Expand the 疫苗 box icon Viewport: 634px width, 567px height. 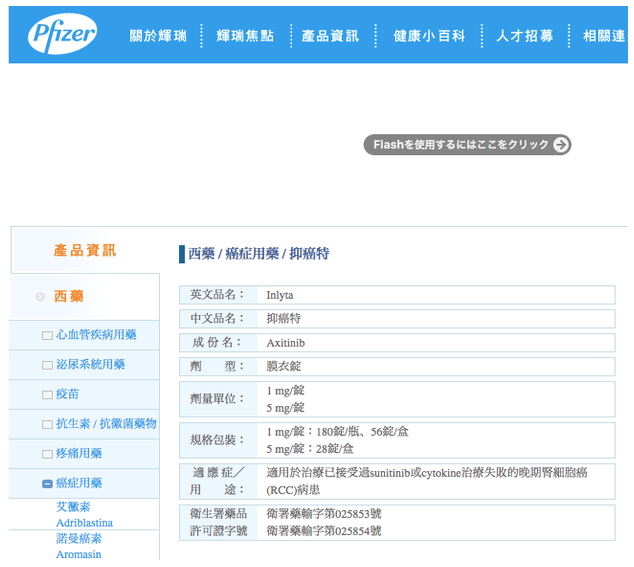(47, 395)
